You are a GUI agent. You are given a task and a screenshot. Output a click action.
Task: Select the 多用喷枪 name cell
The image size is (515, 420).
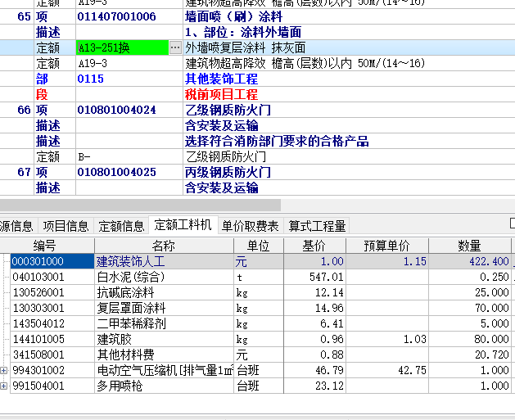coord(165,386)
